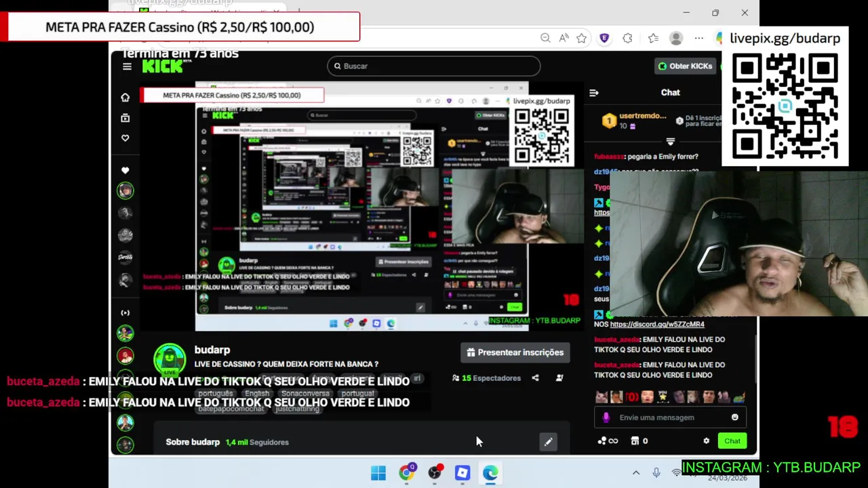Open the 15 Espectadores viewer count
The image size is (868, 488).
(486, 378)
